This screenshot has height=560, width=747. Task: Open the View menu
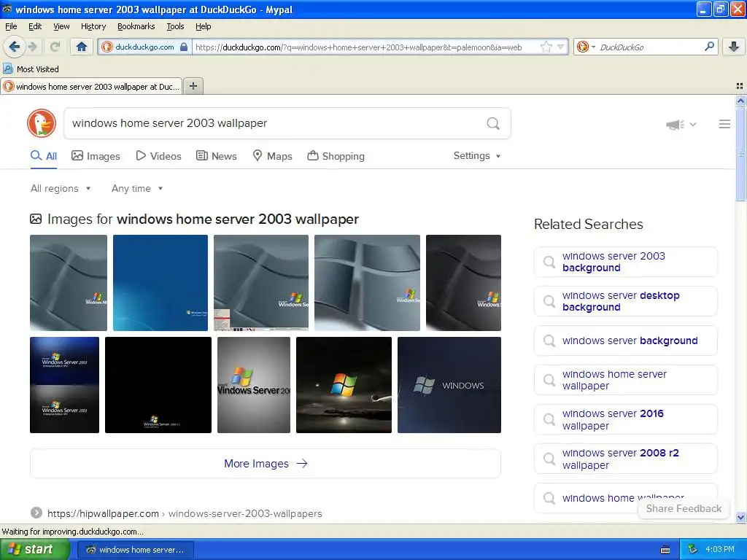pos(61,26)
